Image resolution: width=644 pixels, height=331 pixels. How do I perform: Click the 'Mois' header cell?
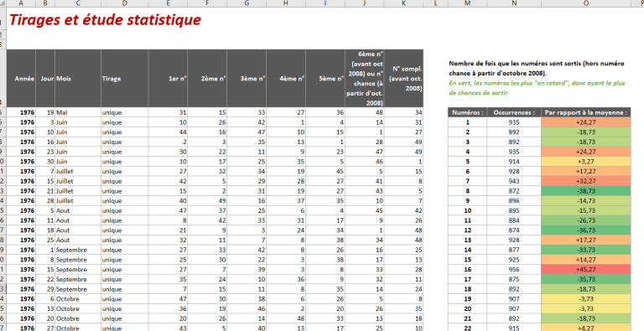(x=78, y=79)
